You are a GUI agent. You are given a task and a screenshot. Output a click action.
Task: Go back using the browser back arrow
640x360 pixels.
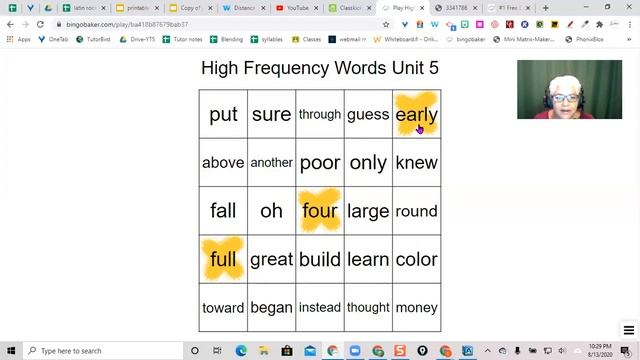tap(10, 24)
